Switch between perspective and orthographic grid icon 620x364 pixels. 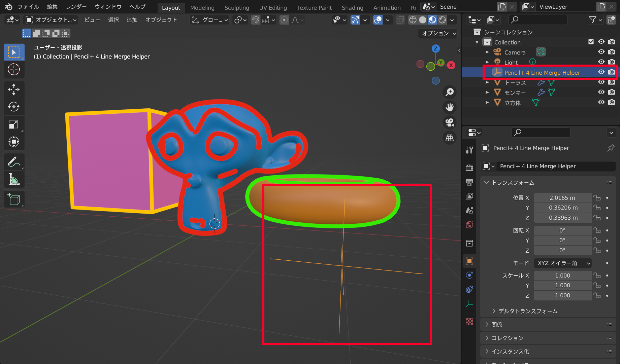(x=450, y=138)
